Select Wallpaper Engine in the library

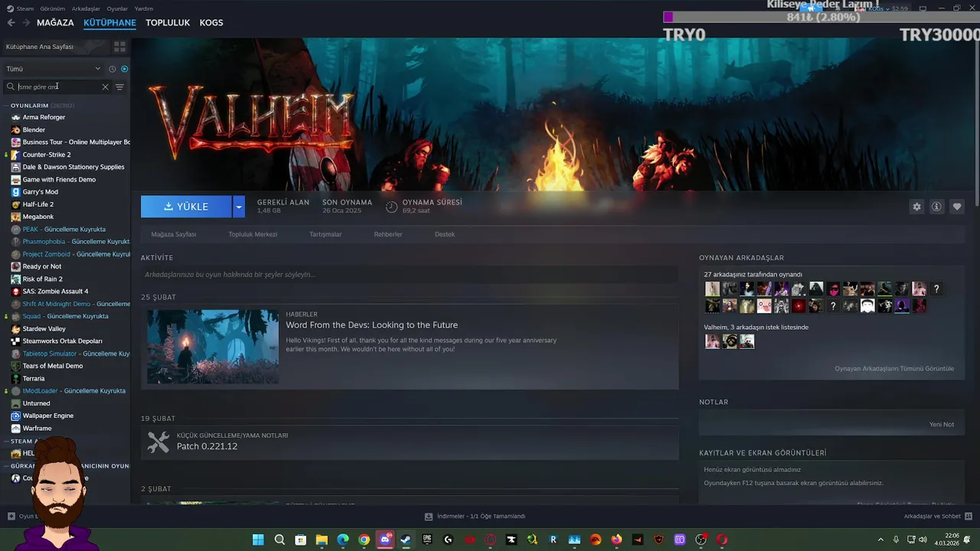coord(48,416)
